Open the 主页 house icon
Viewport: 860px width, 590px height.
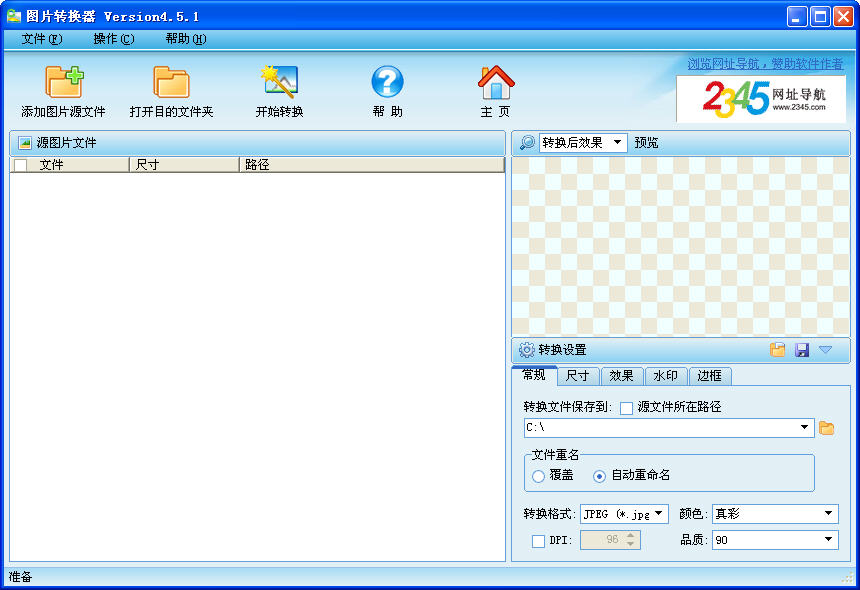pyautogui.click(x=496, y=82)
